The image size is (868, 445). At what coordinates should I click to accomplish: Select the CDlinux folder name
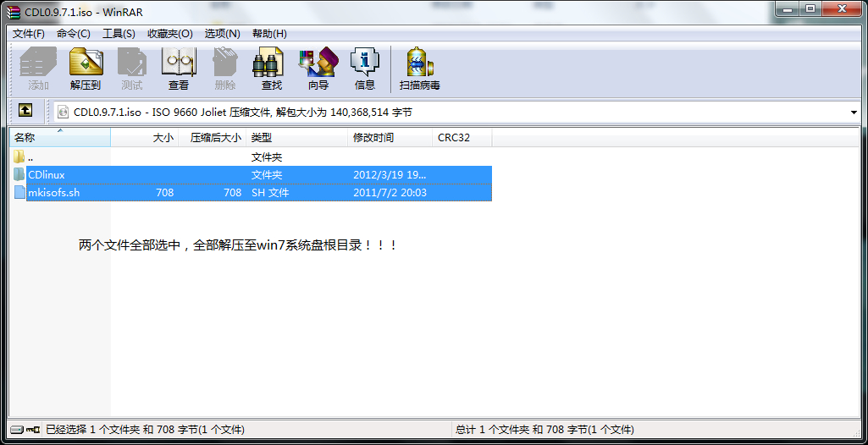(47, 174)
